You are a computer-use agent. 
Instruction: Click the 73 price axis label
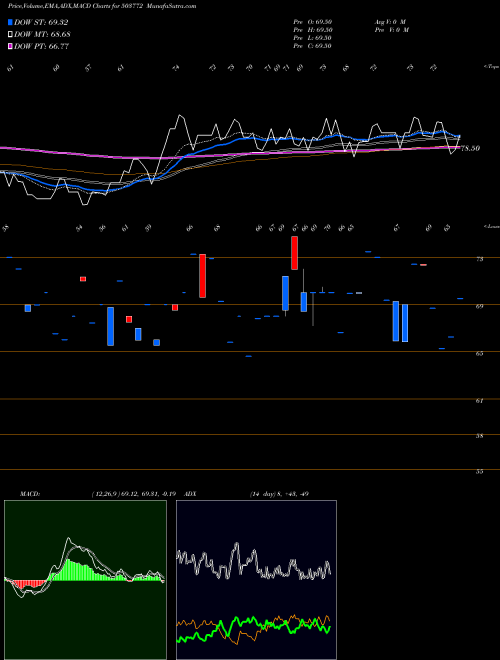[x=479, y=259]
